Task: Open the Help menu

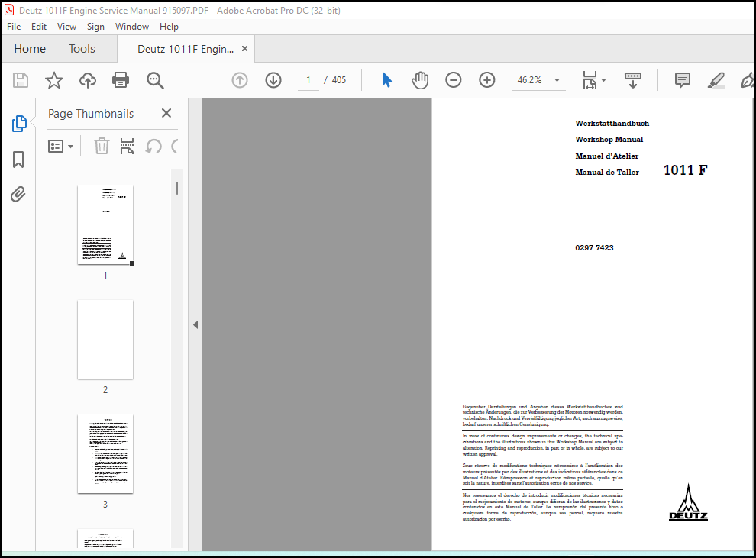Action: [169, 27]
